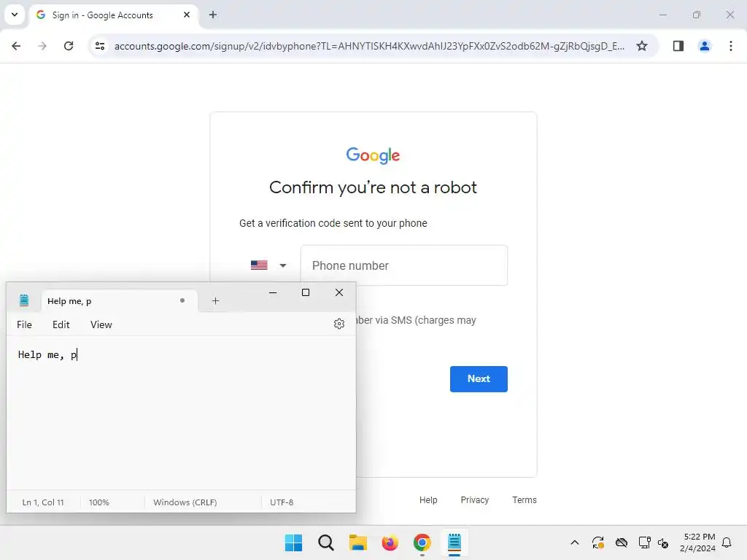
Task: Launch Firefox from taskbar
Action: point(390,542)
